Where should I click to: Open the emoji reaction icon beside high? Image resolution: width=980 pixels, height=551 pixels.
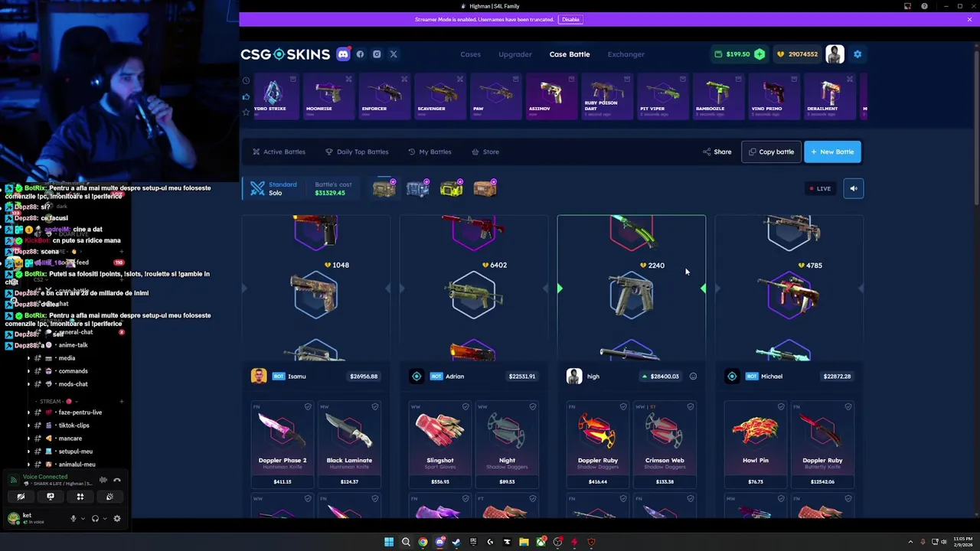coord(693,377)
